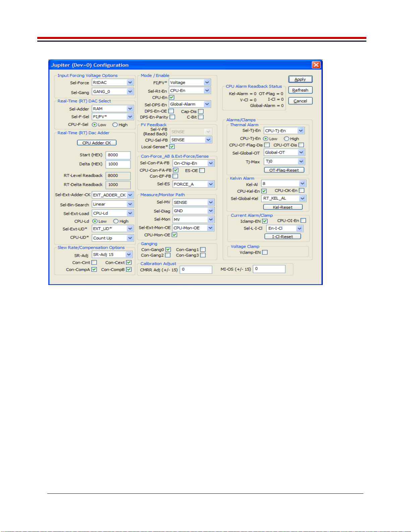The image size is (411, 532).
Task: Toggle the CPU-Kel-En checkbox
Action: click(x=264, y=191)
